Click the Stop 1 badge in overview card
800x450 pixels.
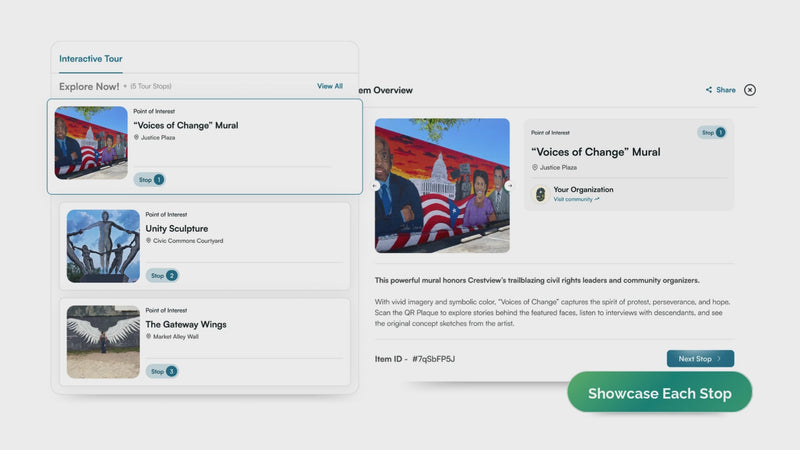(x=711, y=132)
